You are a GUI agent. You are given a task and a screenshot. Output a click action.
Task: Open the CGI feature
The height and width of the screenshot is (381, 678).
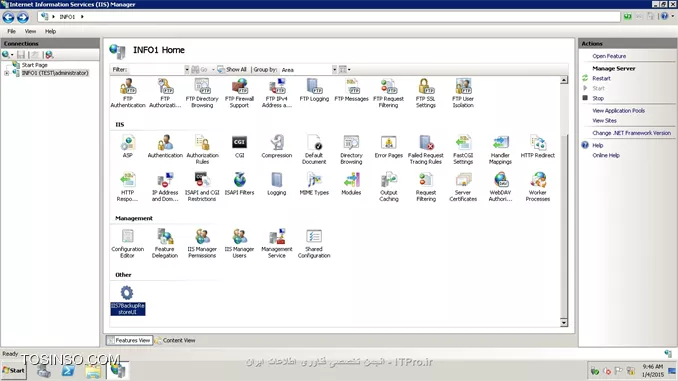click(x=239, y=146)
